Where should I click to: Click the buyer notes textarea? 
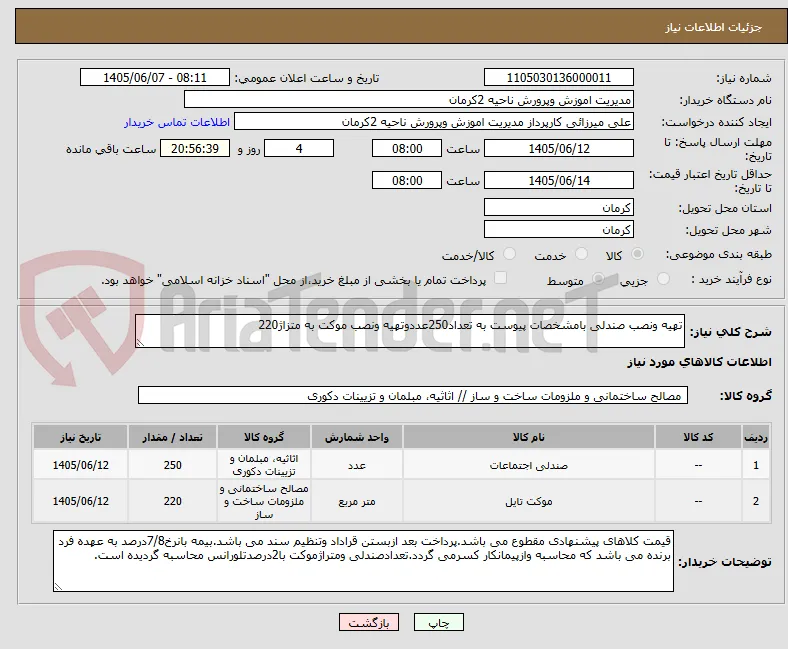tap(363, 561)
